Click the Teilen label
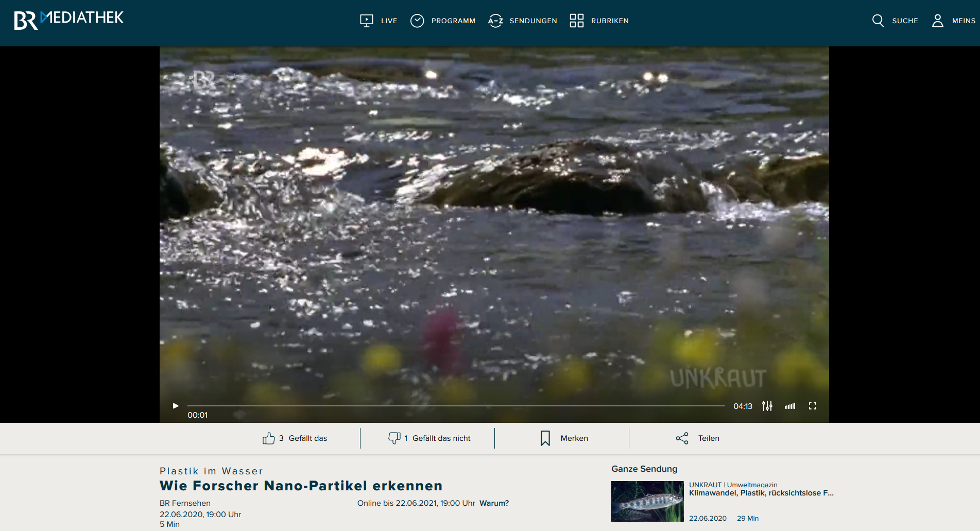The width and height of the screenshot is (980, 531). tap(709, 438)
